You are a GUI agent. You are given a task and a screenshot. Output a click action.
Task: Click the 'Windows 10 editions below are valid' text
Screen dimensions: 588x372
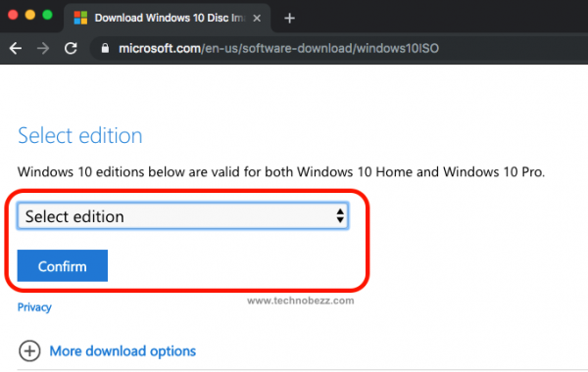tap(281, 172)
